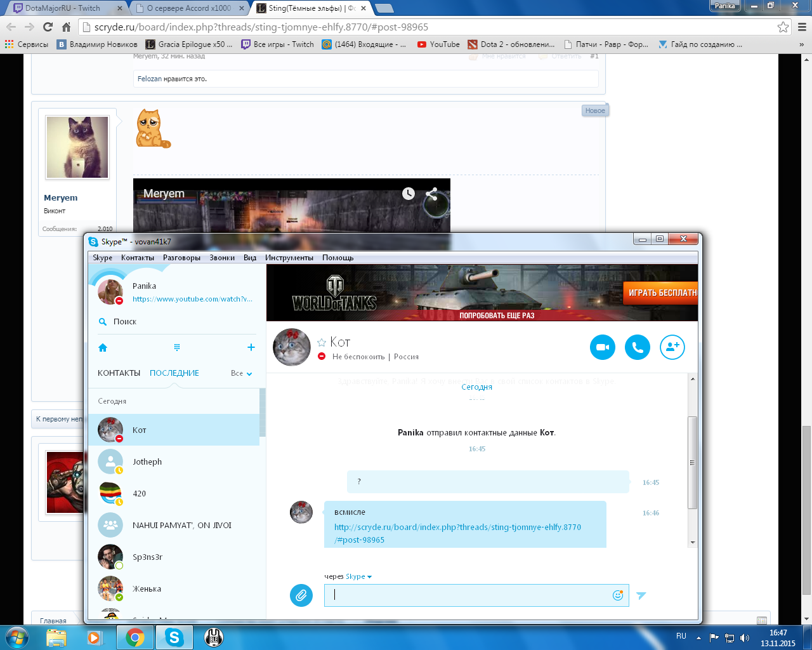This screenshot has height=650, width=812.
Task: Start a voice call with Кот
Action: [x=637, y=347]
